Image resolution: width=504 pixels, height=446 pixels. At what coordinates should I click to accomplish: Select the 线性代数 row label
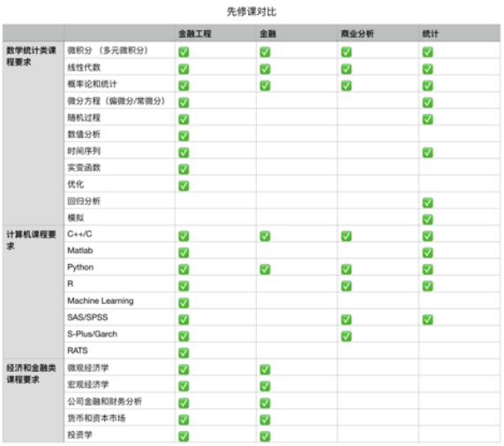coord(84,67)
